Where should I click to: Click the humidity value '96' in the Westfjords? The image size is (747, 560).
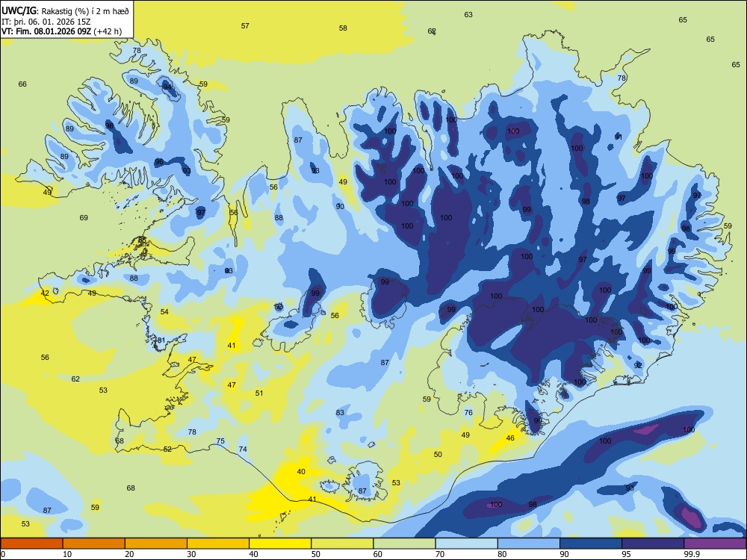tap(159, 162)
